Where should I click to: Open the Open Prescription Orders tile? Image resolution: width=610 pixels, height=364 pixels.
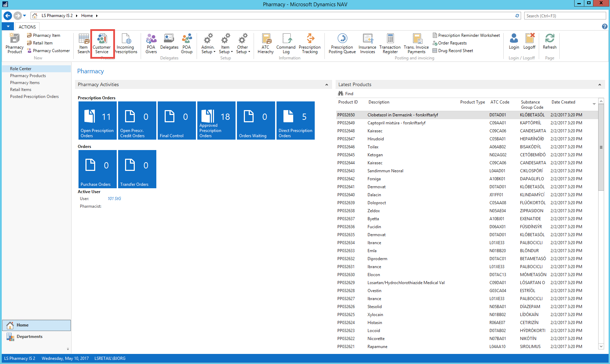(98, 121)
